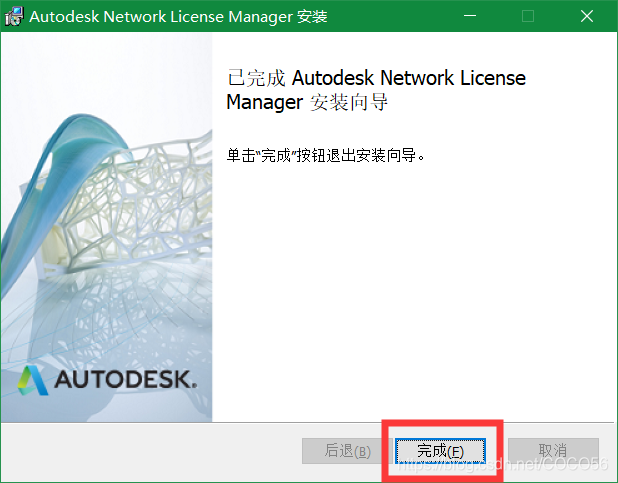Image resolution: width=618 pixels, height=483 pixels.
Task: Close the License Manager installer window
Action: 591,16
